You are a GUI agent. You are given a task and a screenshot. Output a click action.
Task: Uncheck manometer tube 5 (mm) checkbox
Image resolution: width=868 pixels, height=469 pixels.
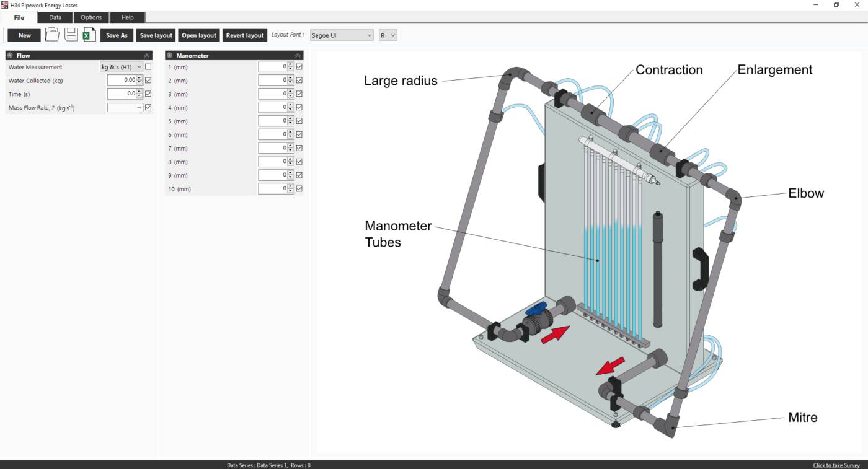click(299, 120)
